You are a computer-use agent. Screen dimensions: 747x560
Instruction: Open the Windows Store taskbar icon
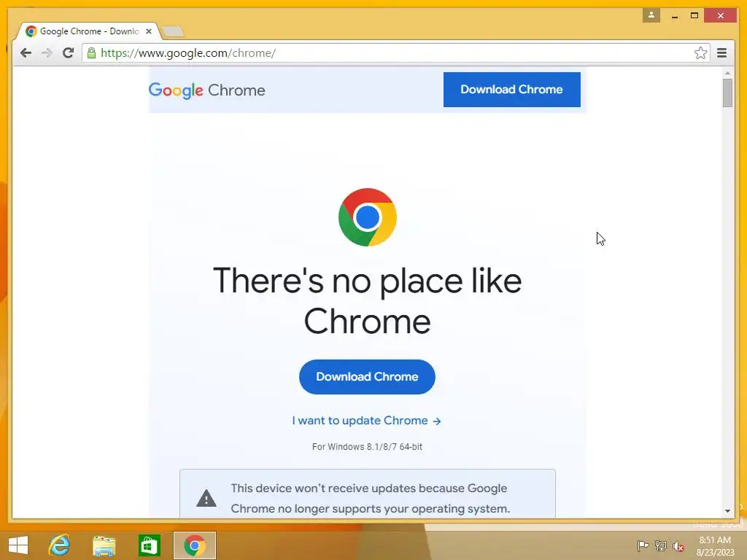click(x=149, y=545)
